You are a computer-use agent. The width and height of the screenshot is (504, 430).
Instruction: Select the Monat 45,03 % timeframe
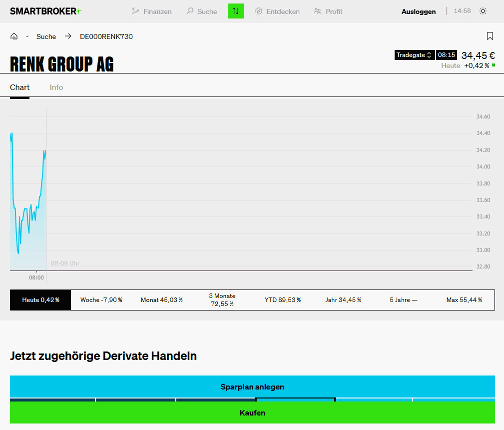click(162, 300)
